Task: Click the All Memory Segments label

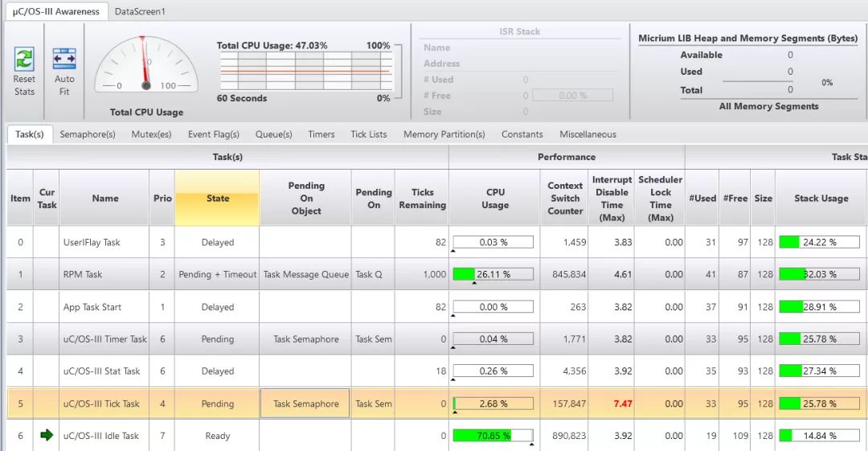Action: tap(768, 106)
